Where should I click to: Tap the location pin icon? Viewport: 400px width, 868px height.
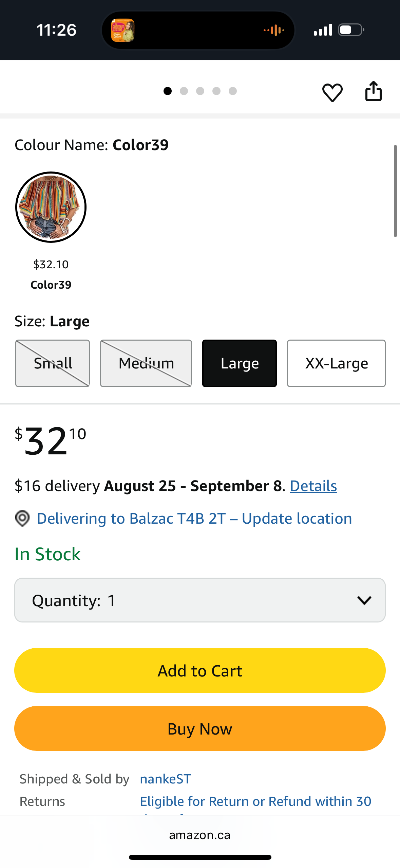[x=22, y=519]
